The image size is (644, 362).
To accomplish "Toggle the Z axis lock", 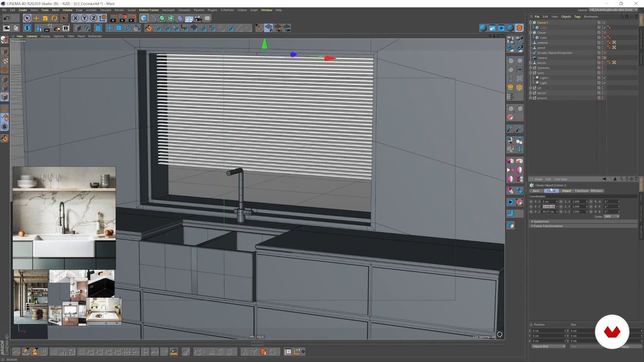I will [x=94, y=18].
